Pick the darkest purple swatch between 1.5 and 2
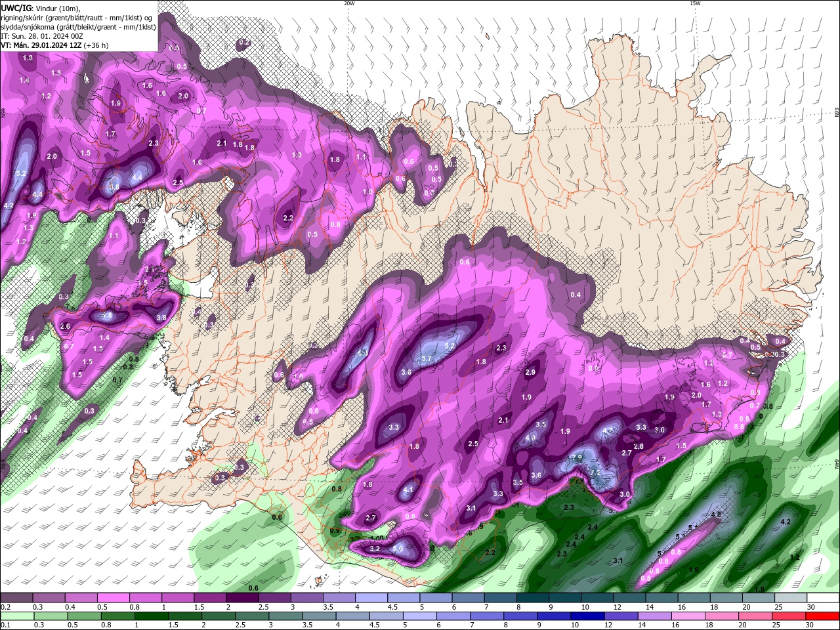Screen dimensions: 840x630 click(241, 598)
